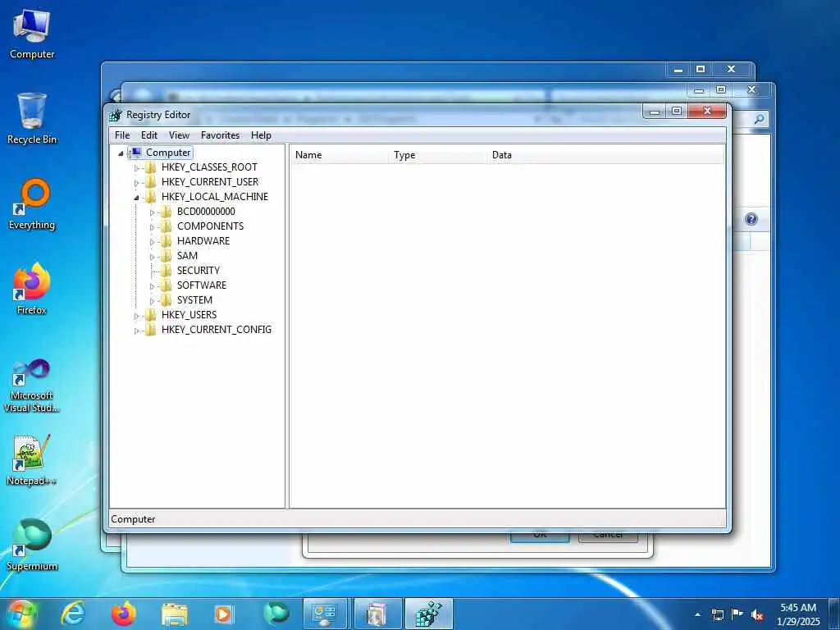Click the Computer status bar text
Viewport: 840px width, 630px height.
pos(133,519)
